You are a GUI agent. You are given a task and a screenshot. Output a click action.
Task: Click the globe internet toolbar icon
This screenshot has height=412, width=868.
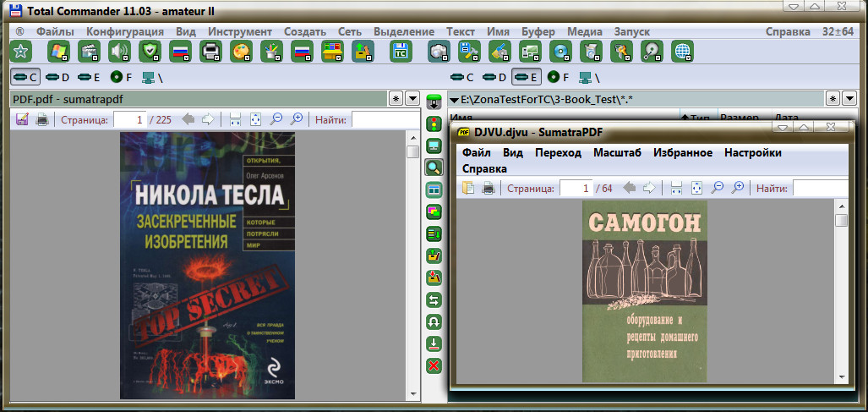(683, 52)
